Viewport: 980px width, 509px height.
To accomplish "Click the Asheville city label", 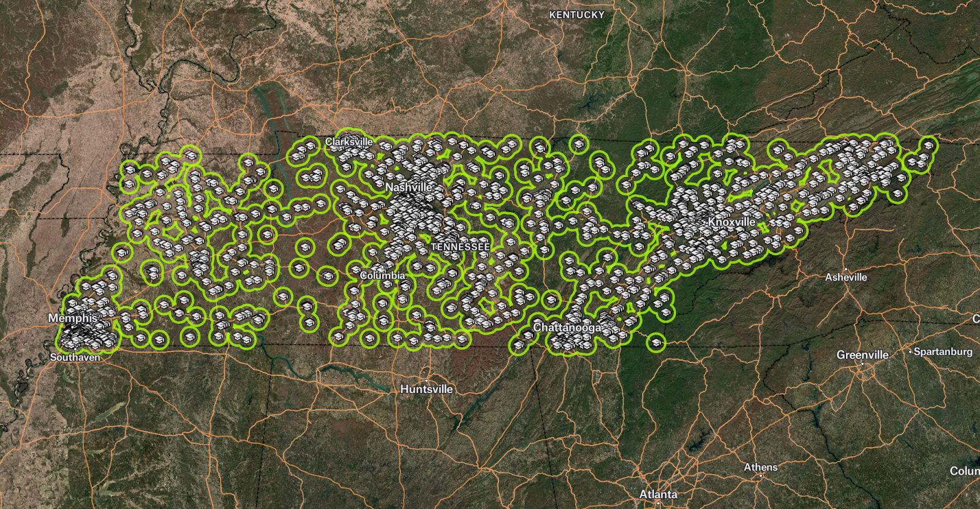I will [846, 277].
